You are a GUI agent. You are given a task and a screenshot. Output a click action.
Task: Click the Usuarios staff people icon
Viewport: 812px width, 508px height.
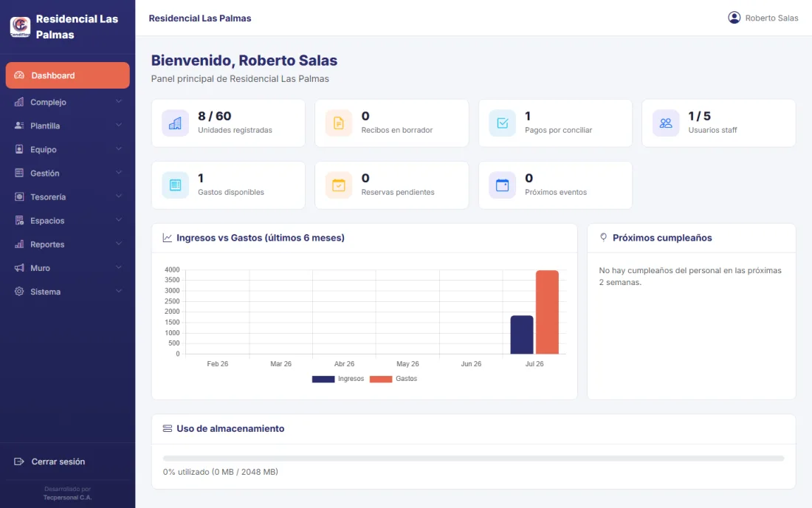pyautogui.click(x=666, y=123)
